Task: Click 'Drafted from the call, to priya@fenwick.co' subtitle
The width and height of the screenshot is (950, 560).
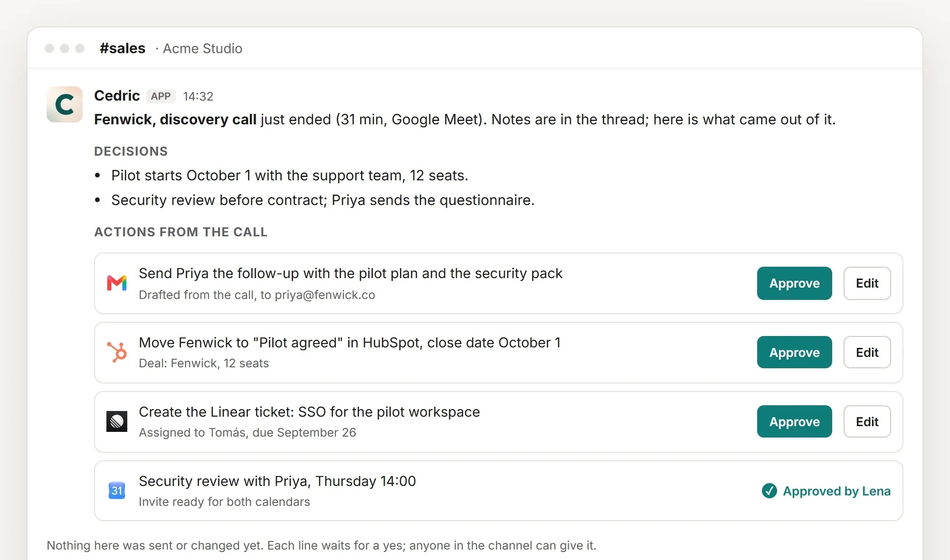Action: click(257, 295)
